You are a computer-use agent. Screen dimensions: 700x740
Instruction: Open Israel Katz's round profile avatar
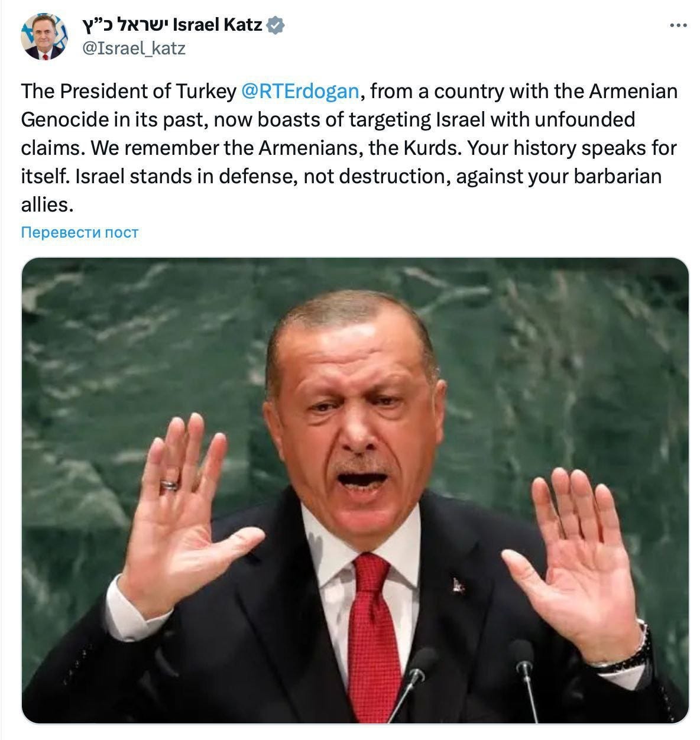44,37
